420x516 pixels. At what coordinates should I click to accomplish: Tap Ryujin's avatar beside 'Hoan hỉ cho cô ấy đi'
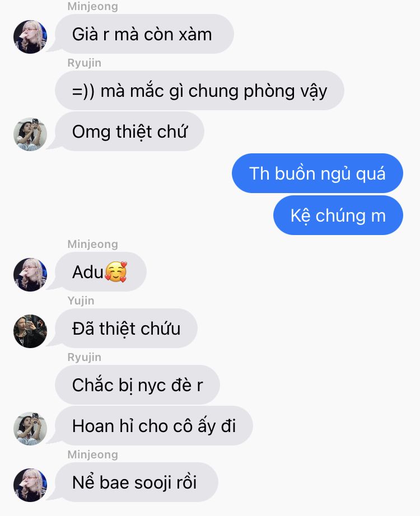click(x=30, y=429)
